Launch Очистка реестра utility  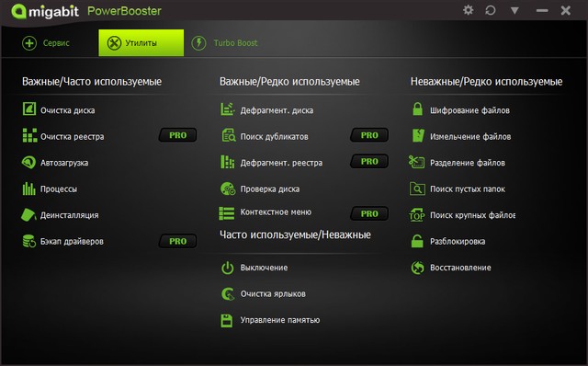click(72, 137)
